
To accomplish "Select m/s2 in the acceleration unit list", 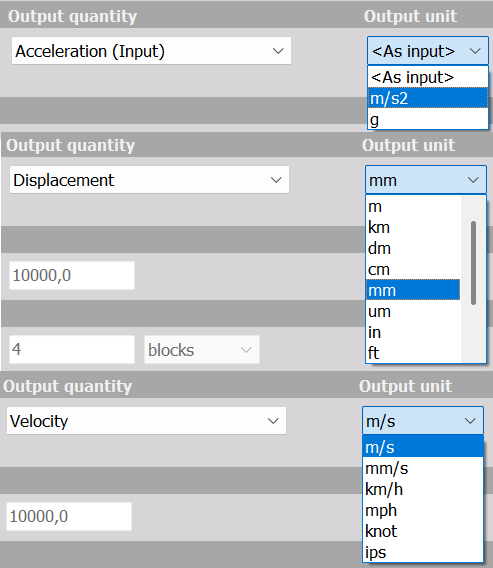I will click(x=428, y=98).
